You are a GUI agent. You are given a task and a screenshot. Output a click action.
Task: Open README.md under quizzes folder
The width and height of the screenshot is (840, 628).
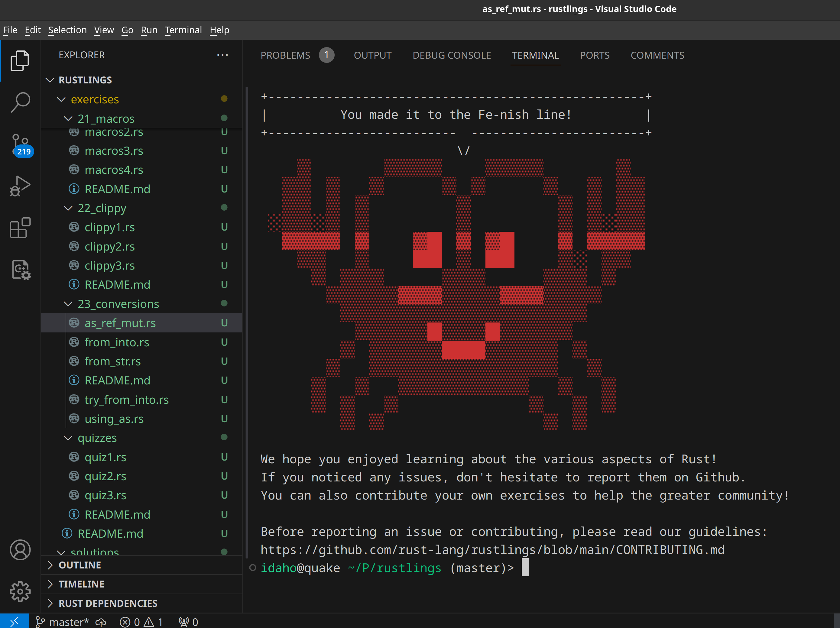click(x=141, y=514)
